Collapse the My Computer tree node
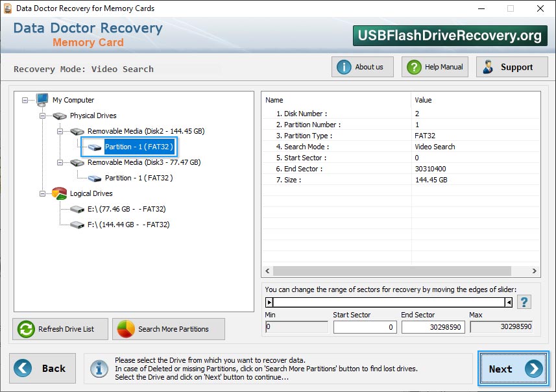556x392 pixels. pyautogui.click(x=25, y=101)
